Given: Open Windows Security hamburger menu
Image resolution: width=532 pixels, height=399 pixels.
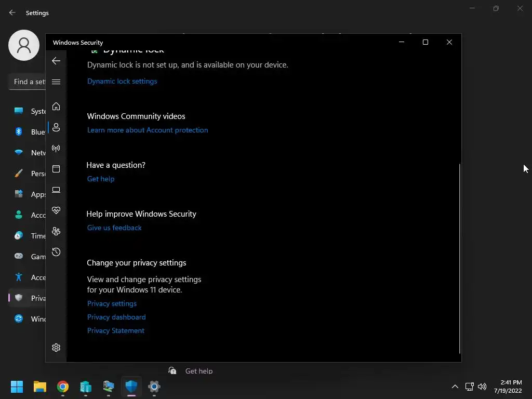Looking at the screenshot, I should point(56,82).
